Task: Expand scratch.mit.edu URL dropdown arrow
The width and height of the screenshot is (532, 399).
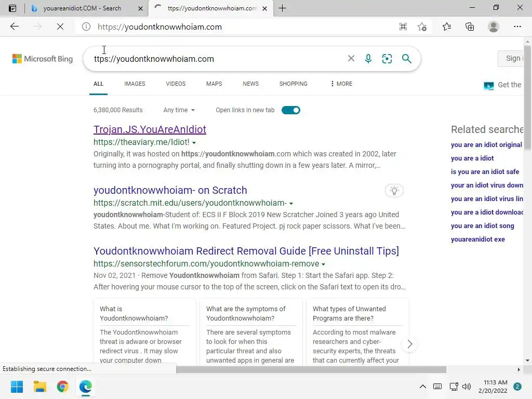Action: (x=291, y=203)
